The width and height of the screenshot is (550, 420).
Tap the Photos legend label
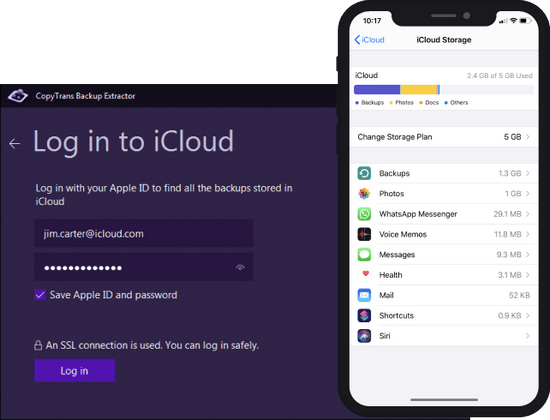pos(404,102)
